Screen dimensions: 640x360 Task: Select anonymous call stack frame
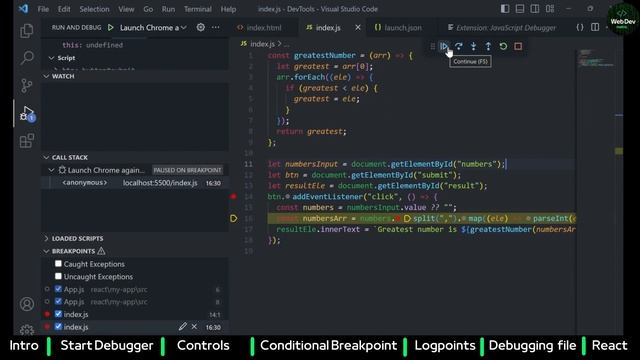[x=135, y=183]
